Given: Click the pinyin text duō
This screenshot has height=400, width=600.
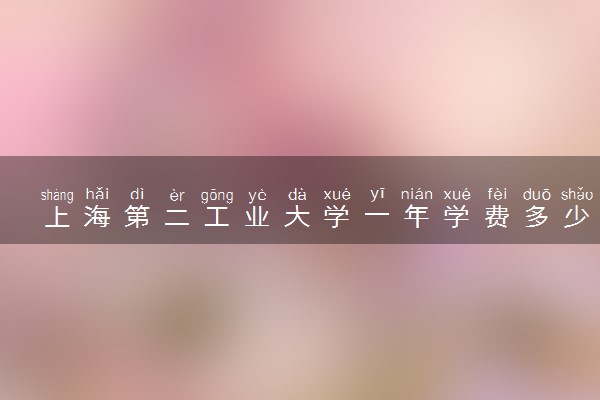Looking at the screenshot, I should [x=537, y=194].
